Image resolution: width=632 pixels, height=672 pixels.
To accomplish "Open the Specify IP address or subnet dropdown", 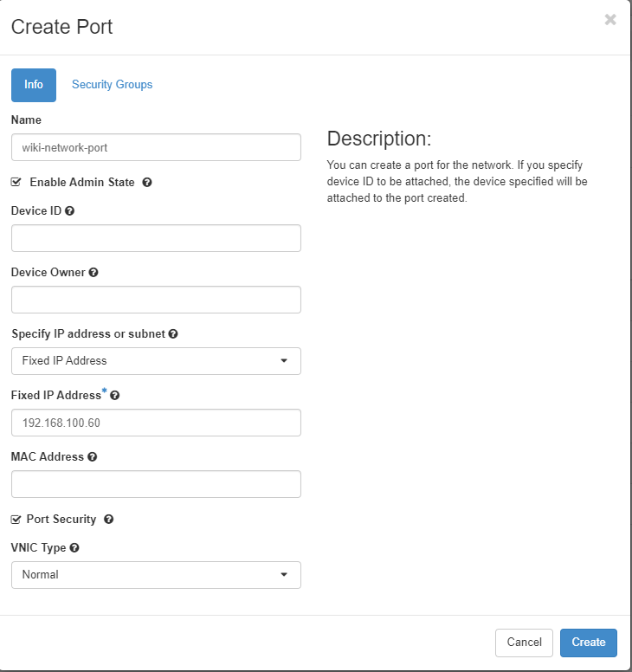I will pyautogui.click(x=156, y=361).
